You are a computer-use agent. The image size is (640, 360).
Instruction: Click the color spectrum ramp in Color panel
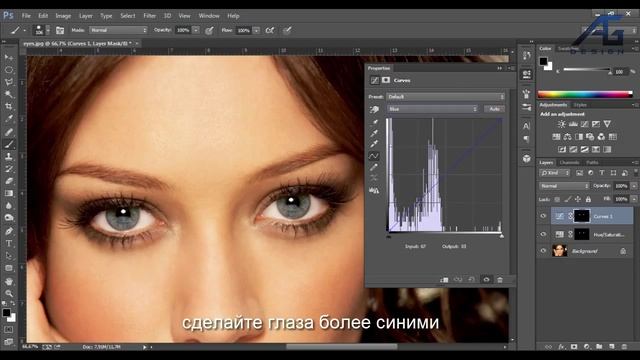(585, 95)
